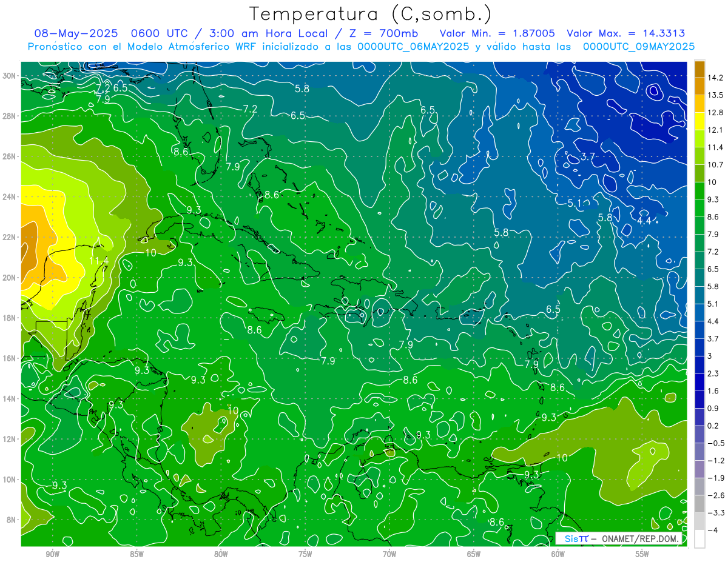
Task: Click the '10' colorbar legend label
Action: click(712, 182)
